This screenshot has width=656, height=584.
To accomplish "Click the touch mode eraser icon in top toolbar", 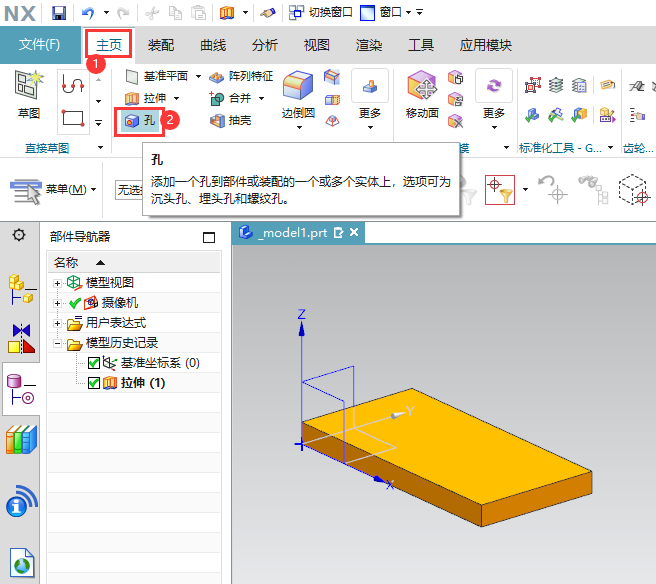I will click(x=268, y=13).
